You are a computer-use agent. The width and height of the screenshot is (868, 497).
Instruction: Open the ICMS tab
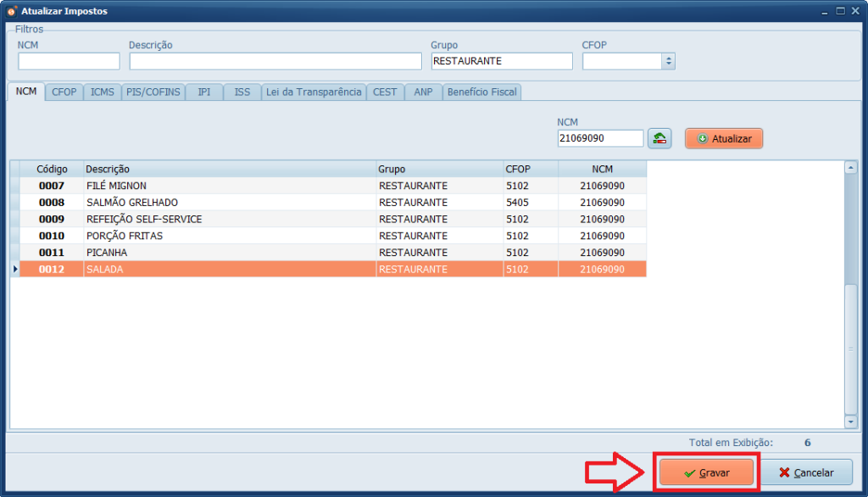pos(103,92)
